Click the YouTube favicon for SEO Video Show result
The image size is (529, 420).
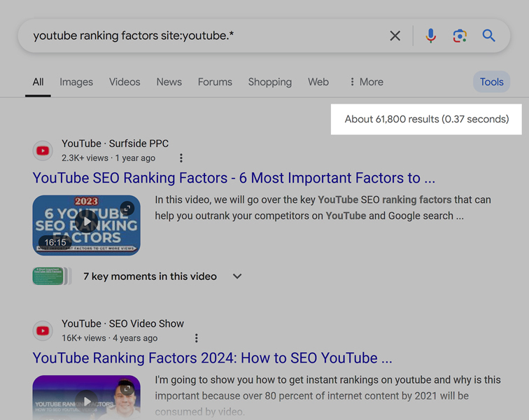tap(43, 330)
